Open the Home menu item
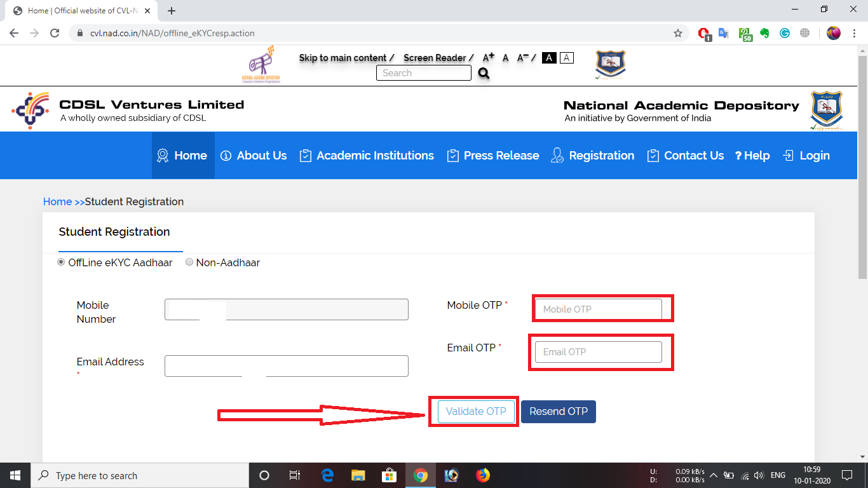The width and height of the screenshot is (868, 488). click(x=182, y=156)
